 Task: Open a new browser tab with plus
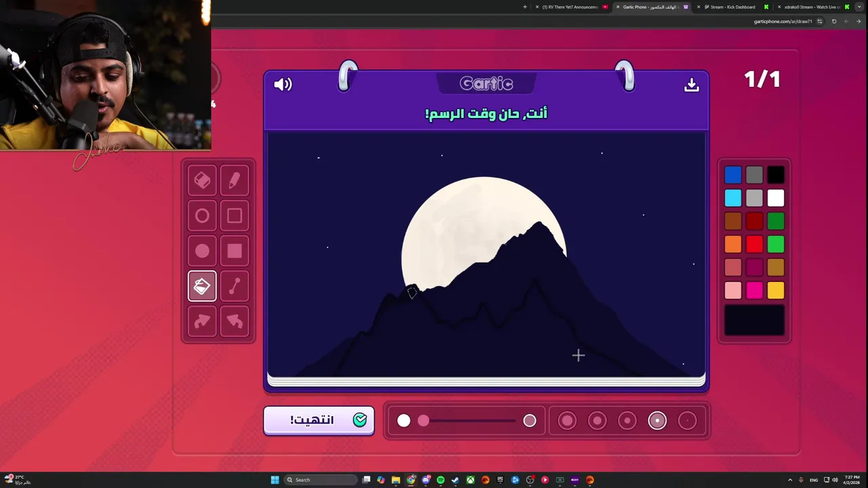525,7
